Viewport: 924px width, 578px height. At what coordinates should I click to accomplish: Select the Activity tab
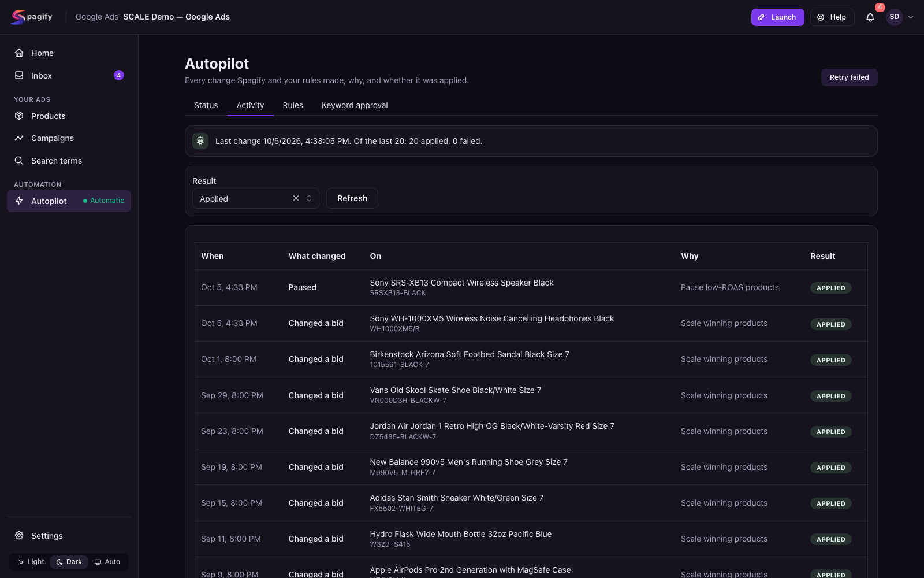250,105
